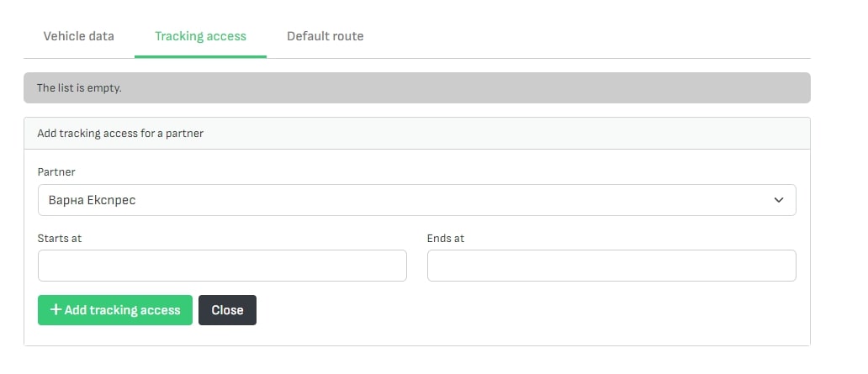This screenshot has height=374, width=868.
Task: Select the Tracking access tab
Action: [x=200, y=36]
